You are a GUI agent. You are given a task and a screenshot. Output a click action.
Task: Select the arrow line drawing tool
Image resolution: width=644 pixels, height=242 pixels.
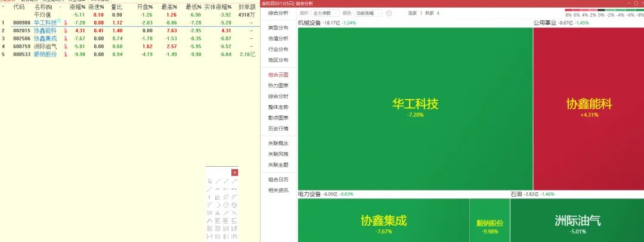[x=234, y=181]
